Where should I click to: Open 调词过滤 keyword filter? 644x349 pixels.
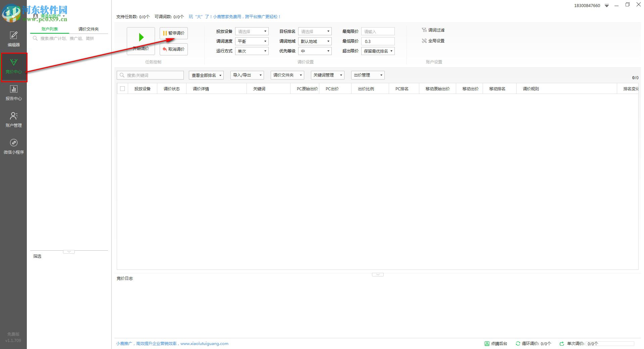click(433, 30)
